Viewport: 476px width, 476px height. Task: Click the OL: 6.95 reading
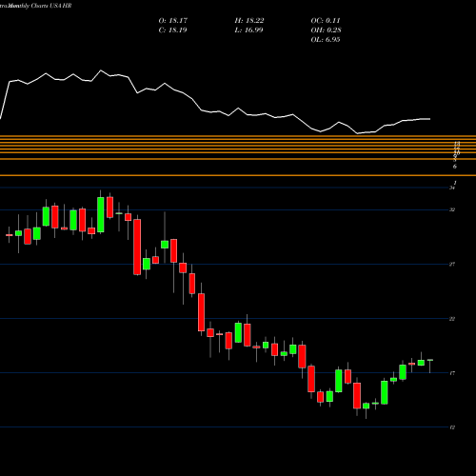(x=326, y=40)
